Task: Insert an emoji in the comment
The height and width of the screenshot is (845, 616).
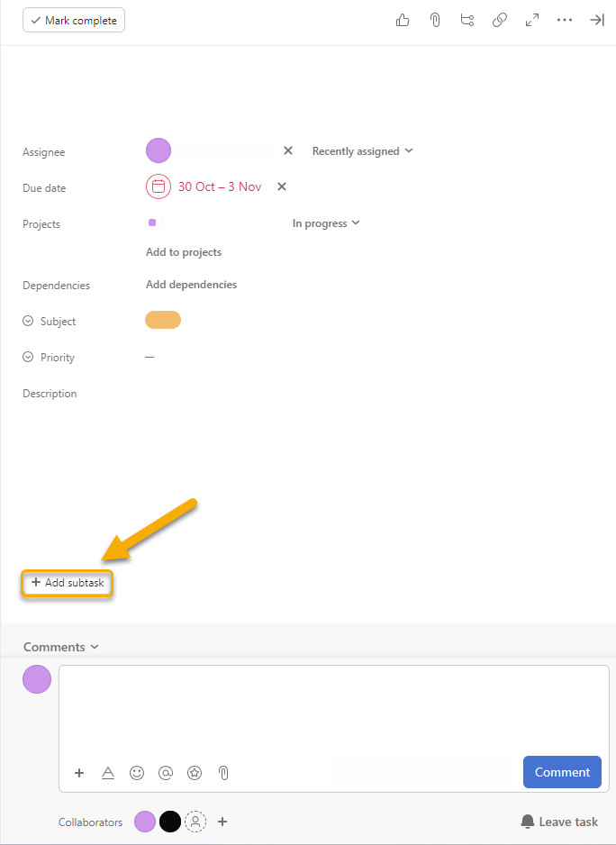Action: pyautogui.click(x=137, y=772)
